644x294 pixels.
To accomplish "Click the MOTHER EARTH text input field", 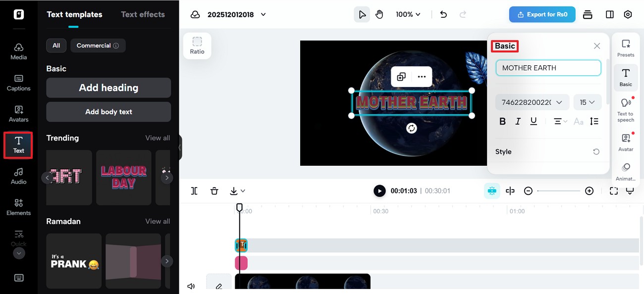I will tap(548, 68).
